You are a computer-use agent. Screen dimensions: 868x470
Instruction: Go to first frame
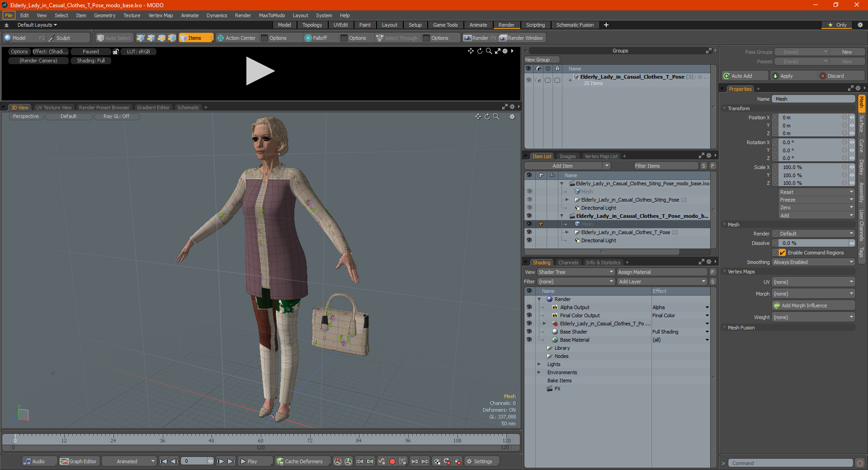coord(164,461)
